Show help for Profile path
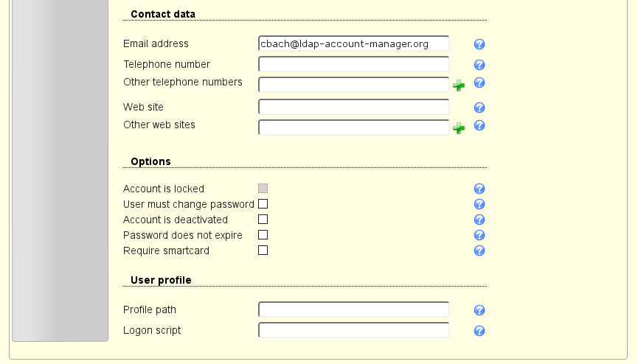This screenshot has height=364, width=638. (479, 310)
